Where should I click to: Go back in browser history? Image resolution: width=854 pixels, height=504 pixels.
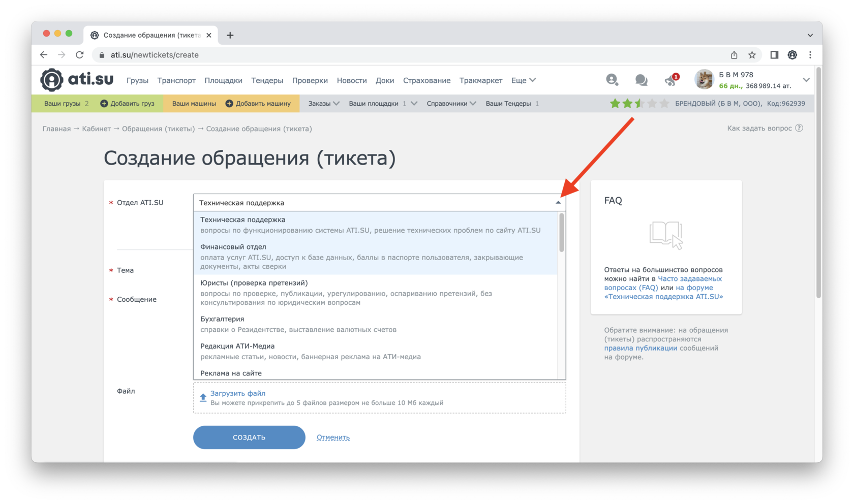pos(44,55)
